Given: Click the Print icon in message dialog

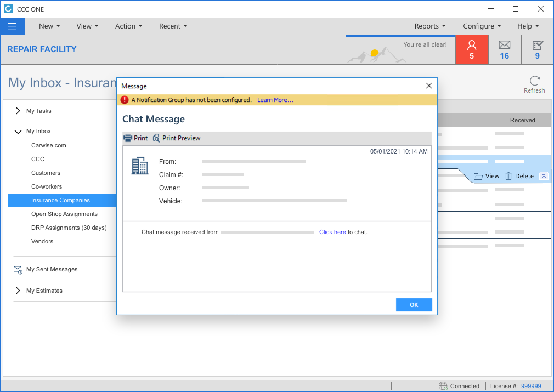Looking at the screenshot, I should pos(128,138).
